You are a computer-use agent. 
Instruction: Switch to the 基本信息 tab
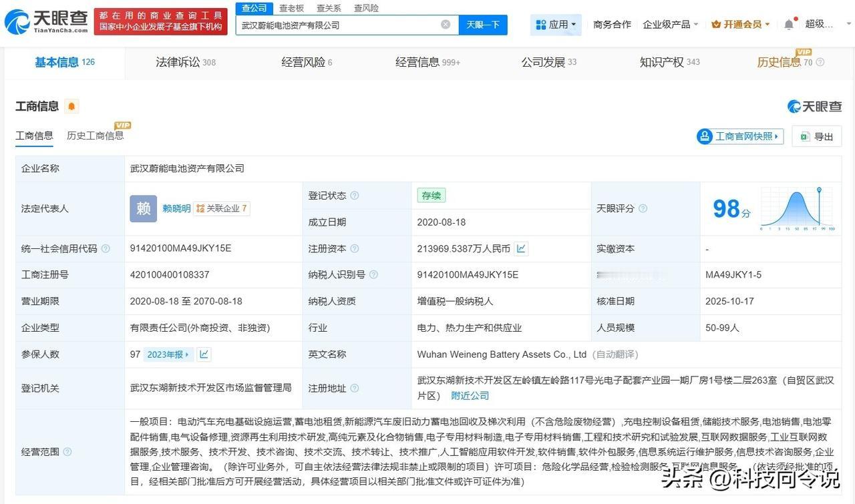pos(65,62)
